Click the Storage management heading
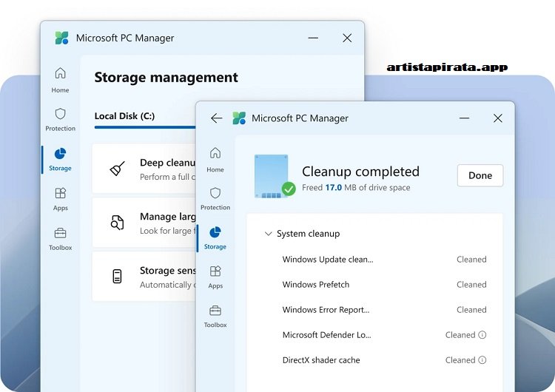This screenshot has width=555, height=392. click(x=166, y=78)
